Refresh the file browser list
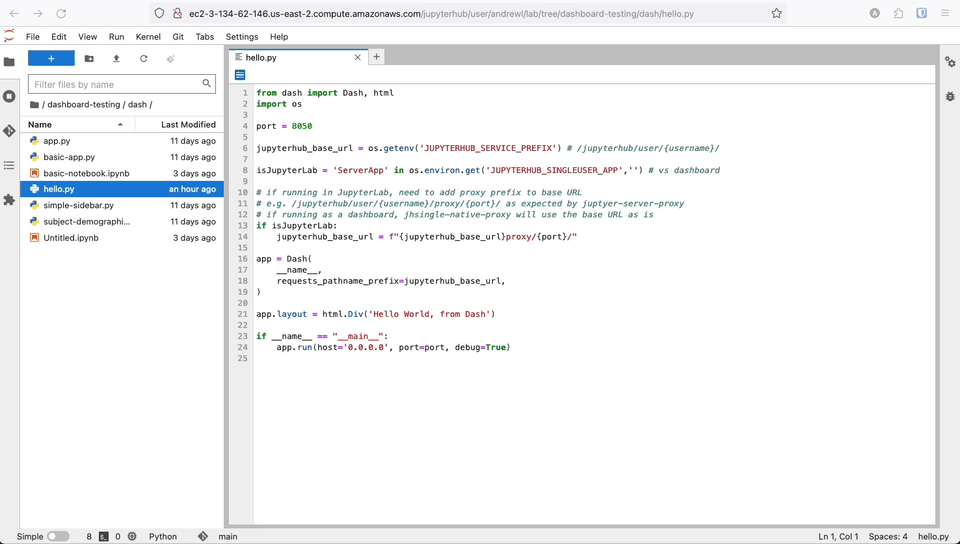960x544 pixels. (x=144, y=59)
